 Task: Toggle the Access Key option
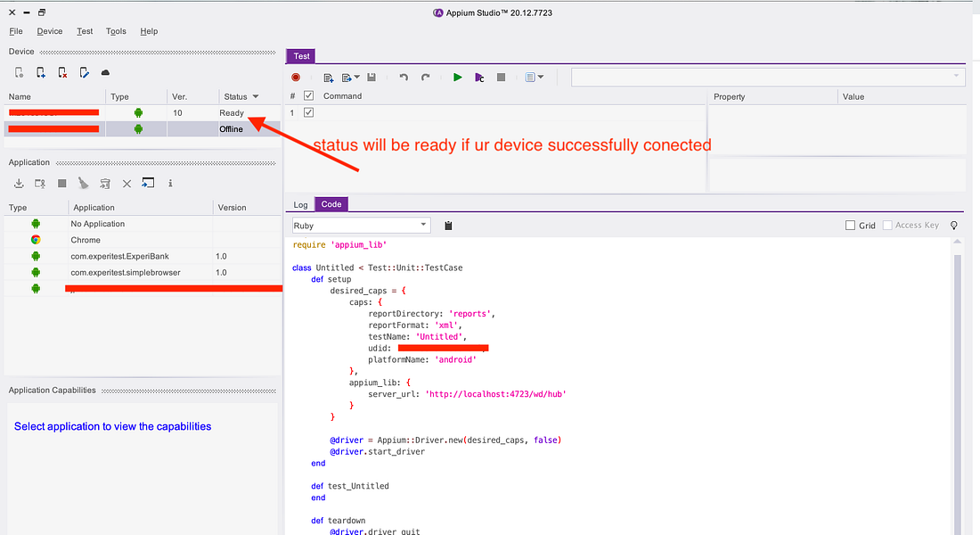[x=886, y=225]
